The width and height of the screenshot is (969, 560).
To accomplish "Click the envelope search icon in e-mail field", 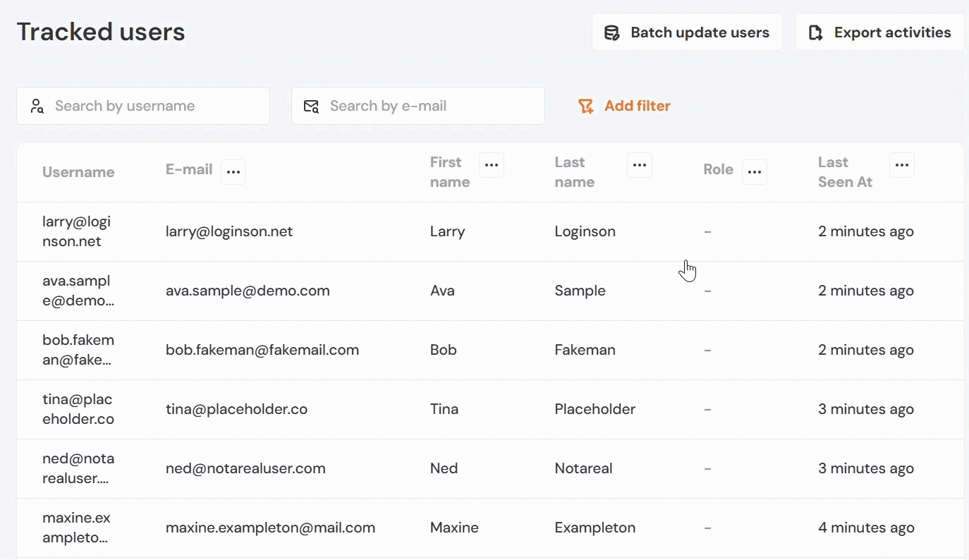I will [x=311, y=106].
